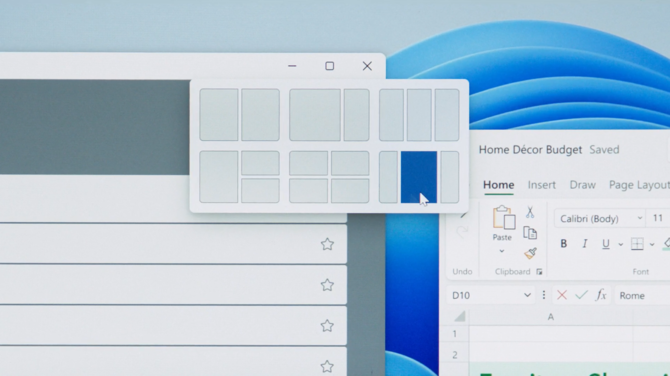Click the Insert Function fx icon
The width and height of the screenshot is (670, 376).
[x=601, y=295]
